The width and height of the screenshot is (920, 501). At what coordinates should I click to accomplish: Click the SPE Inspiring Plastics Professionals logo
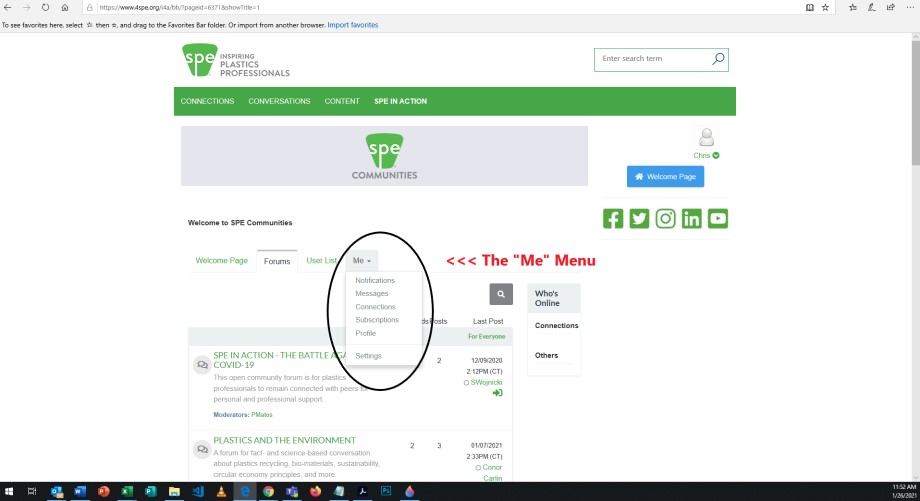(x=236, y=60)
